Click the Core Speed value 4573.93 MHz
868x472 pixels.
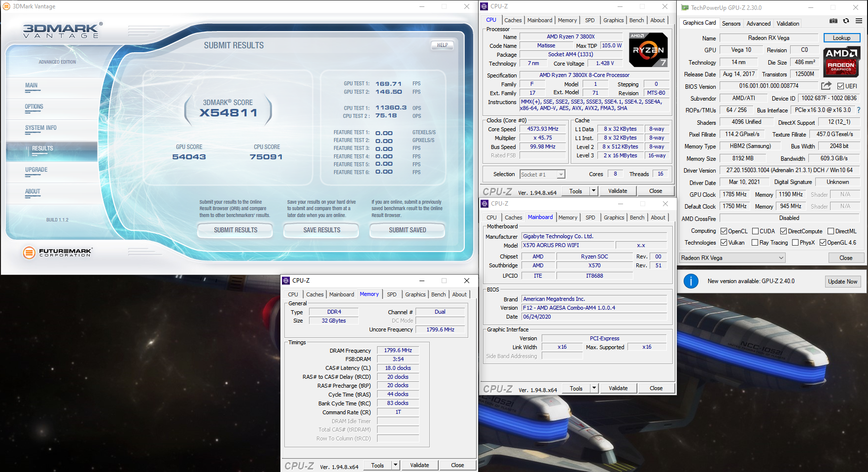(543, 129)
